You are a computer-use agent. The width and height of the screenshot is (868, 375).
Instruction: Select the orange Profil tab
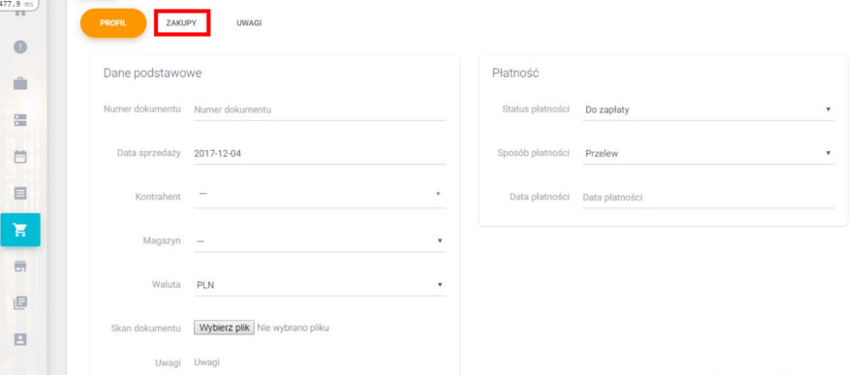[113, 23]
